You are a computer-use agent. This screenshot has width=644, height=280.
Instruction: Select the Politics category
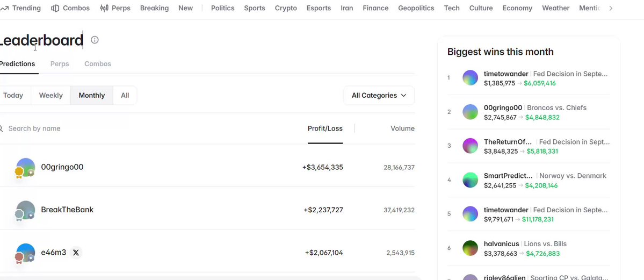[222, 8]
